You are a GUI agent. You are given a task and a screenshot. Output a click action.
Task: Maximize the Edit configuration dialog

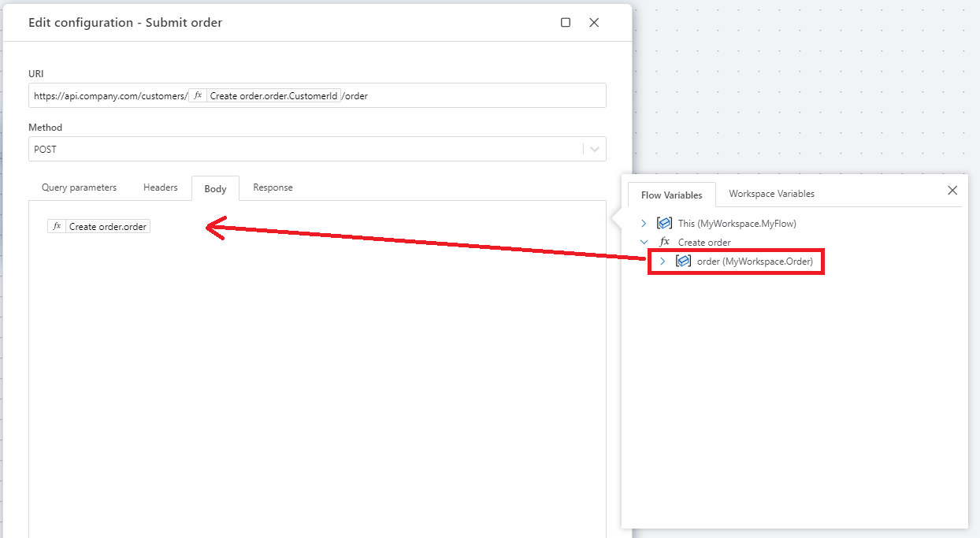tap(566, 23)
